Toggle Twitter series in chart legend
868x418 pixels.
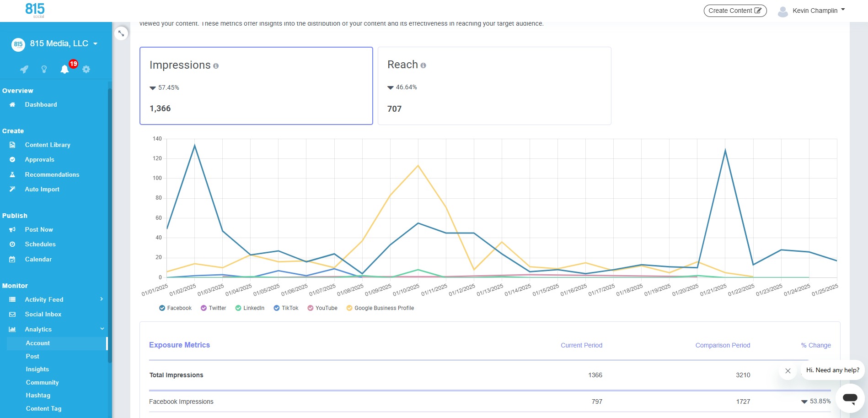click(213, 308)
